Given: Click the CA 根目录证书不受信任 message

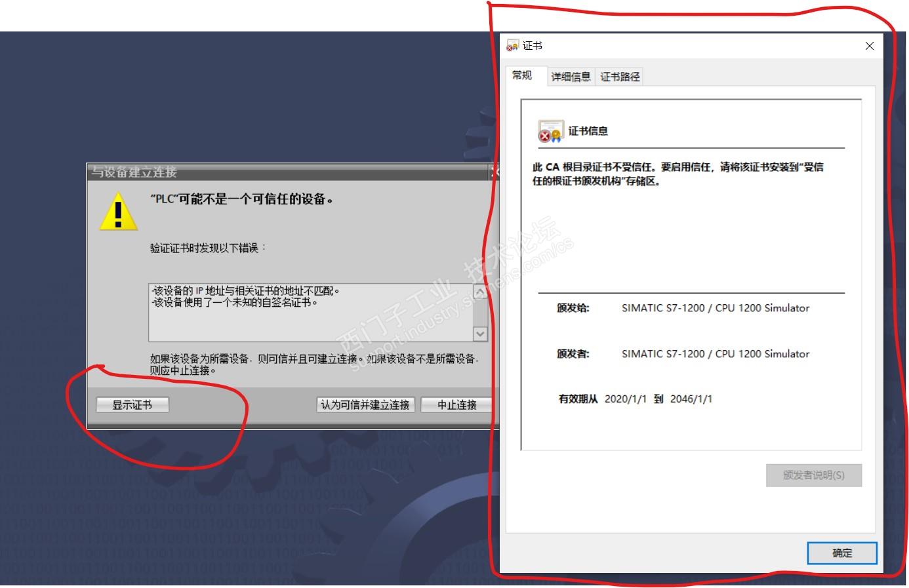Looking at the screenshot, I should [677, 174].
